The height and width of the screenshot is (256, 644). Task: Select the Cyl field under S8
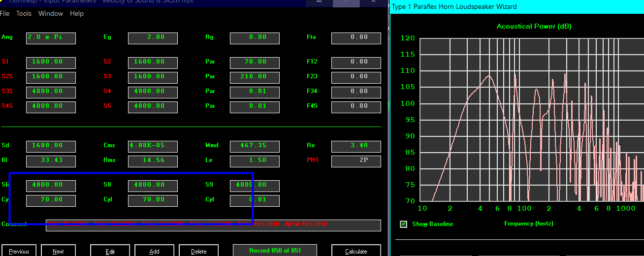pos(153,200)
